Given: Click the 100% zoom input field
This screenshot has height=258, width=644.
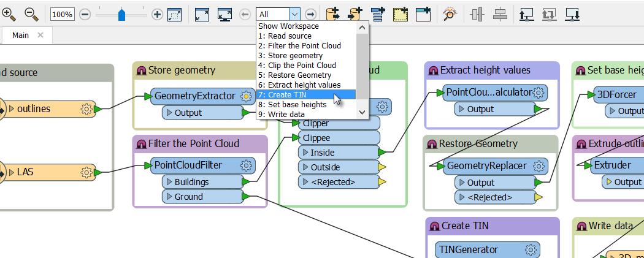Looking at the screenshot, I should [63, 15].
